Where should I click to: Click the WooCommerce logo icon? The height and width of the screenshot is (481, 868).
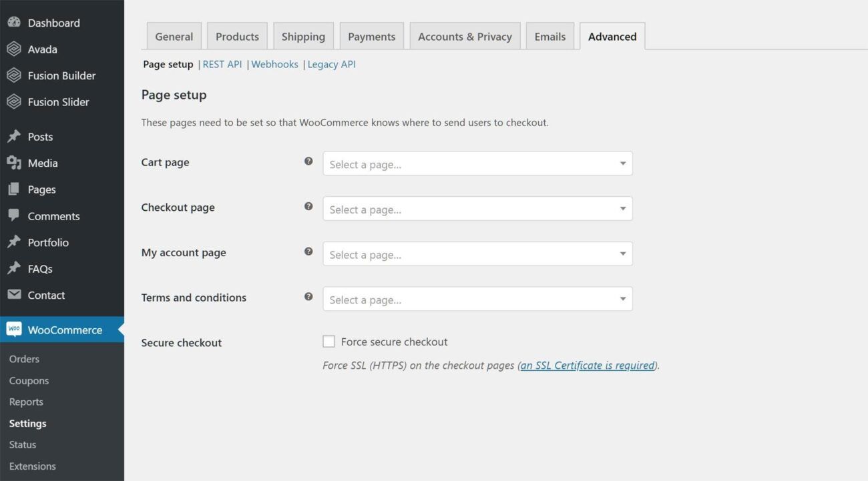pyautogui.click(x=14, y=329)
